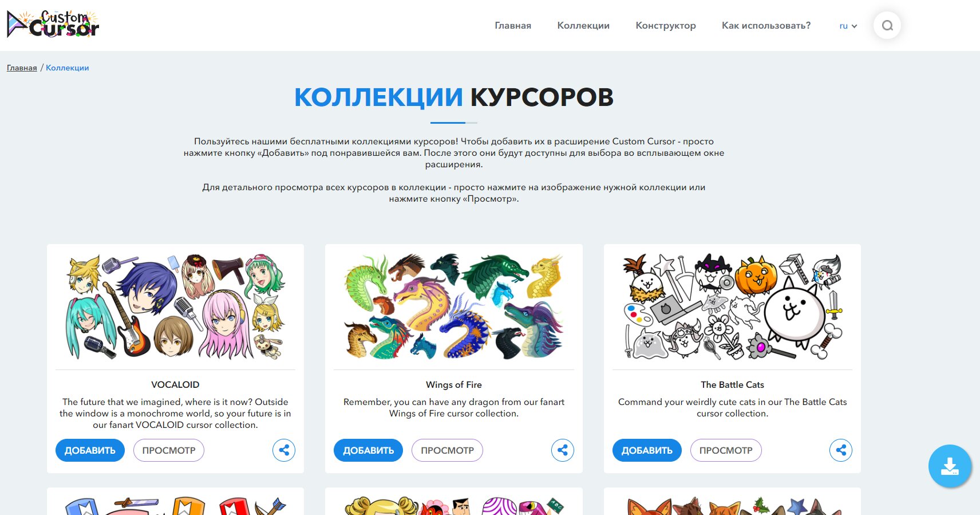View Wings of Fire via ПРОСМОТР
Screen dimensions: 980x515
coord(447,450)
